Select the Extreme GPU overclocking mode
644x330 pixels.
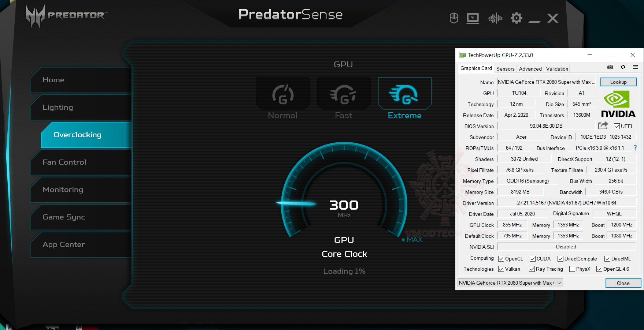pos(404,94)
